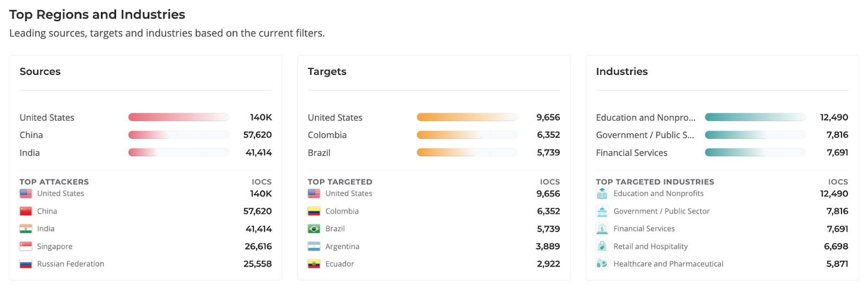Click the Education and Nonprofits industry icon
868x289 pixels.
click(602, 194)
